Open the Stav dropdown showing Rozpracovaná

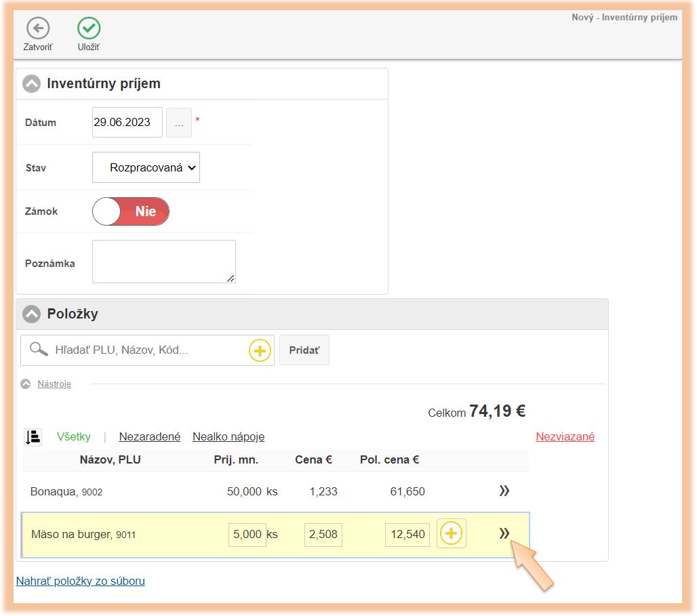point(146,167)
